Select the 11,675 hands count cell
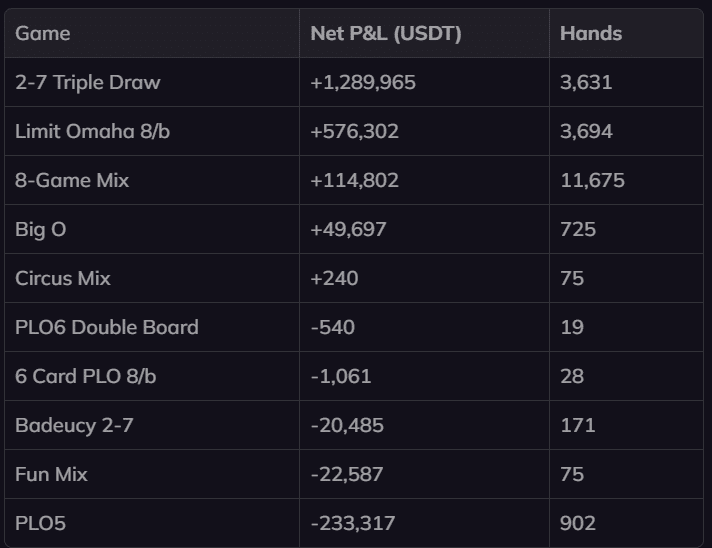Image resolution: width=712 pixels, height=548 pixels. point(592,180)
